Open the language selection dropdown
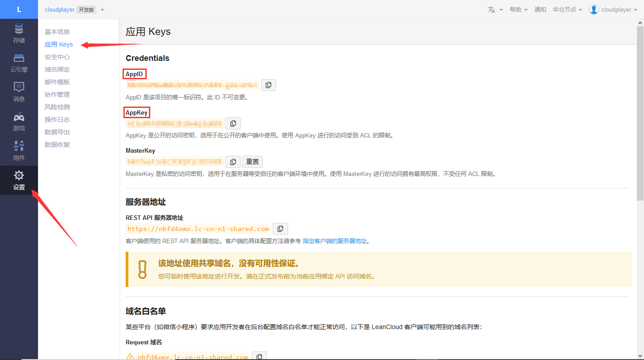The height and width of the screenshot is (360, 644). 495,9
